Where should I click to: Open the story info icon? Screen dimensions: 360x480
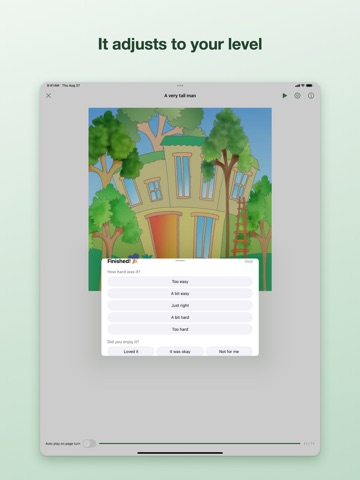(311, 96)
